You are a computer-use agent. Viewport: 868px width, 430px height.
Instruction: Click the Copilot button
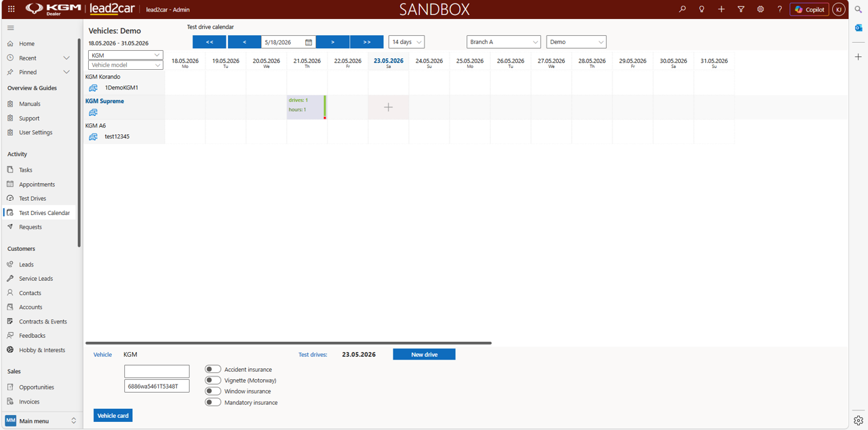(x=809, y=9)
